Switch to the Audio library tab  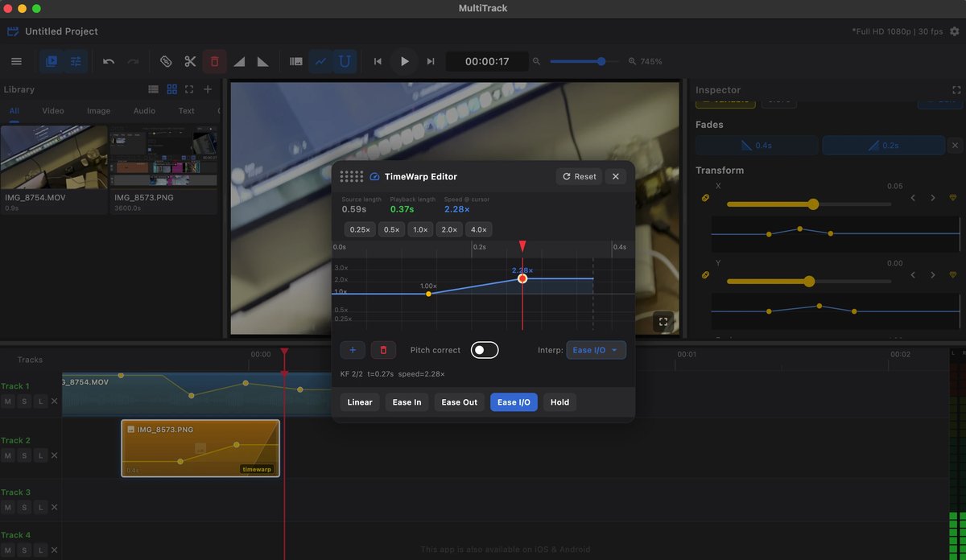pyautogui.click(x=144, y=111)
